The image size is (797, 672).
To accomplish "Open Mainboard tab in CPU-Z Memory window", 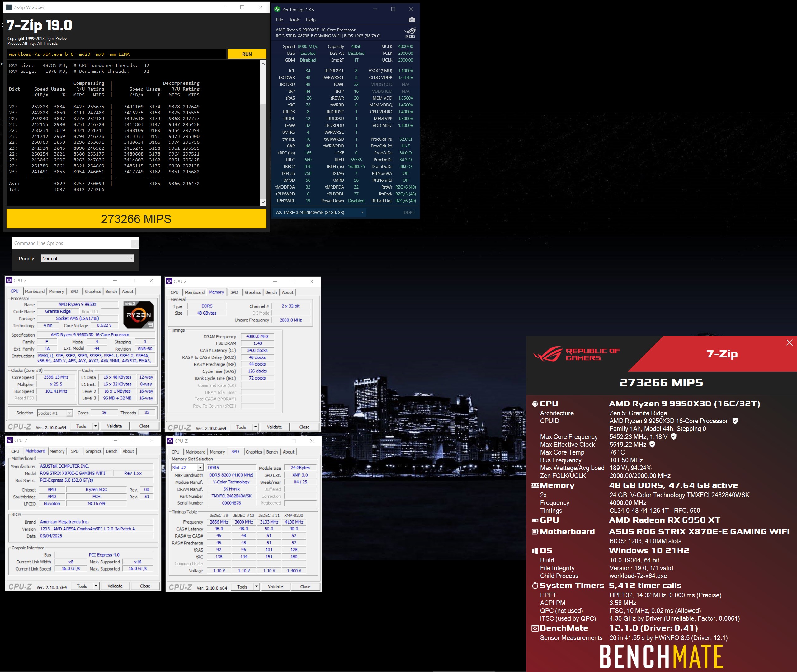I will click(x=194, y=292).
